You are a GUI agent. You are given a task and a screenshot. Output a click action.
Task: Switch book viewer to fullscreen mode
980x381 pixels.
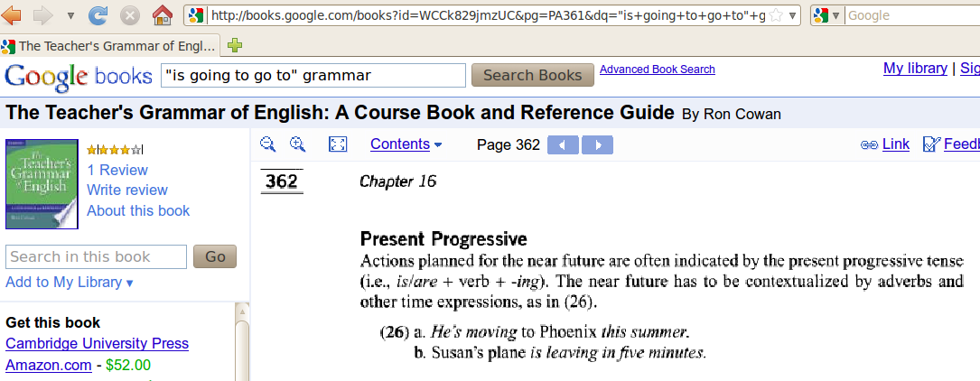[338, 144]
